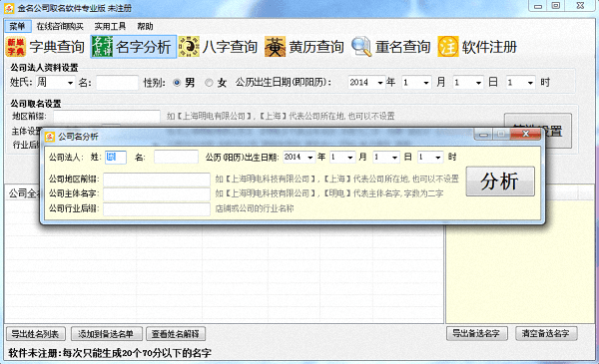
Task: Focus 公司地区前缀 input field
Action: point(157,179)
